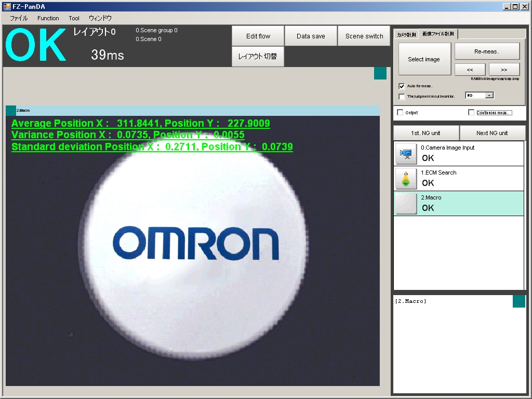
Task: Open the ファイル menu
Action: (x=19, y=18)
